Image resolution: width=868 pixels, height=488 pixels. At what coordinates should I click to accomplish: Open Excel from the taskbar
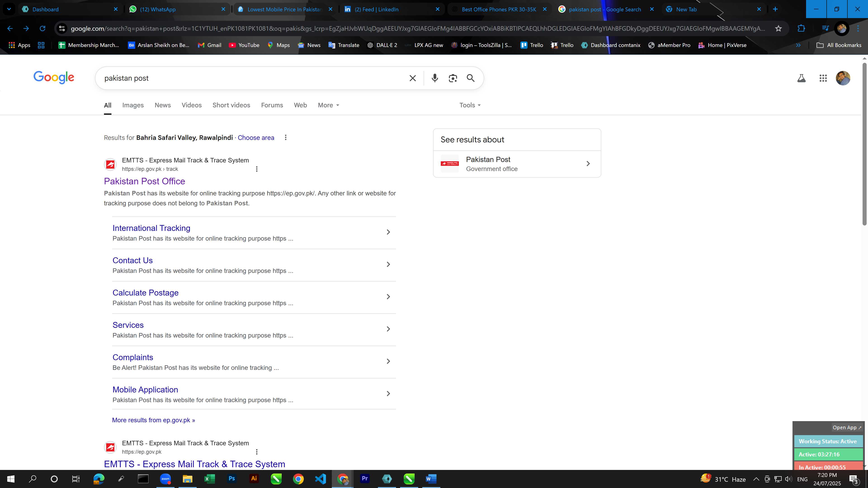210,479
